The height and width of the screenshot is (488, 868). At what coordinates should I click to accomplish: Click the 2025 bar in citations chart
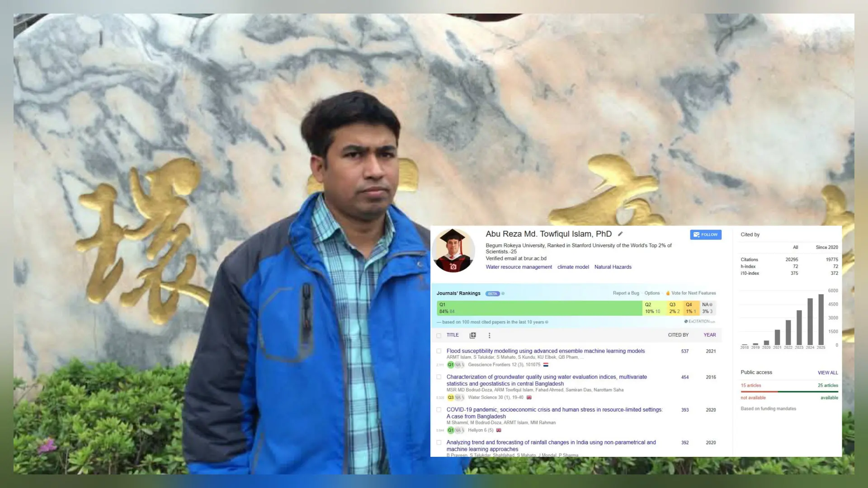click(x=821, y=319)
